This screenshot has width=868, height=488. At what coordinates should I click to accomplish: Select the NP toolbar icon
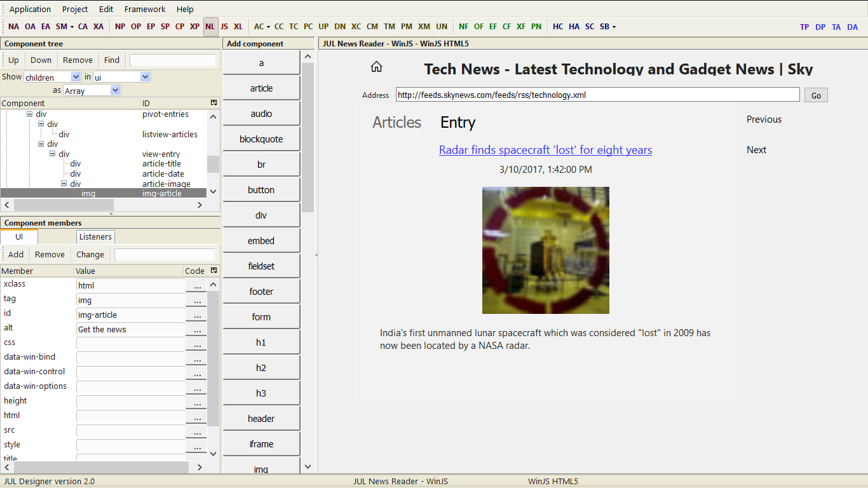click(x=120, y=27)
